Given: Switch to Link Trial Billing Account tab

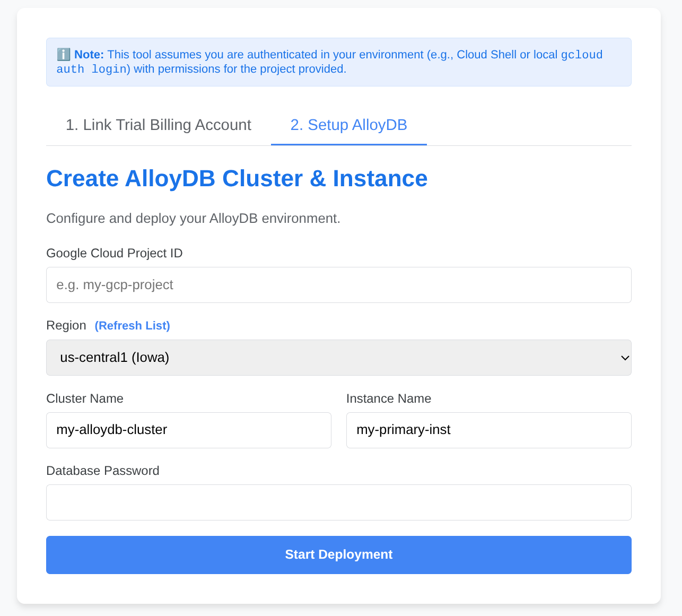Looking at the screenshot, I should click(158, 125).
